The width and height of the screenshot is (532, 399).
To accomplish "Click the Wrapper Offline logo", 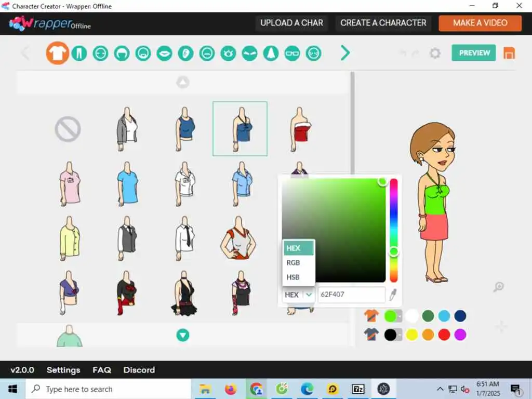I will point(50,24).
